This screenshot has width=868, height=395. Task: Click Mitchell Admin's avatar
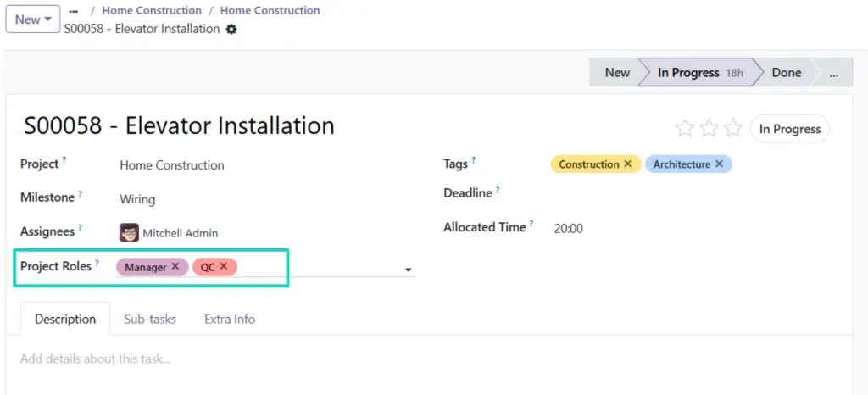coord(129,233)
